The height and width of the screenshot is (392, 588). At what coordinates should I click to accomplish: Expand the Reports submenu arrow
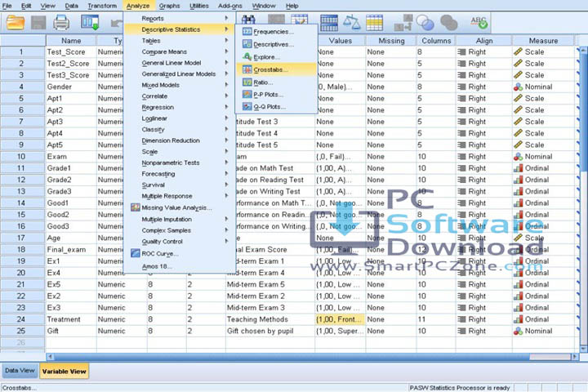pos(226,18)
